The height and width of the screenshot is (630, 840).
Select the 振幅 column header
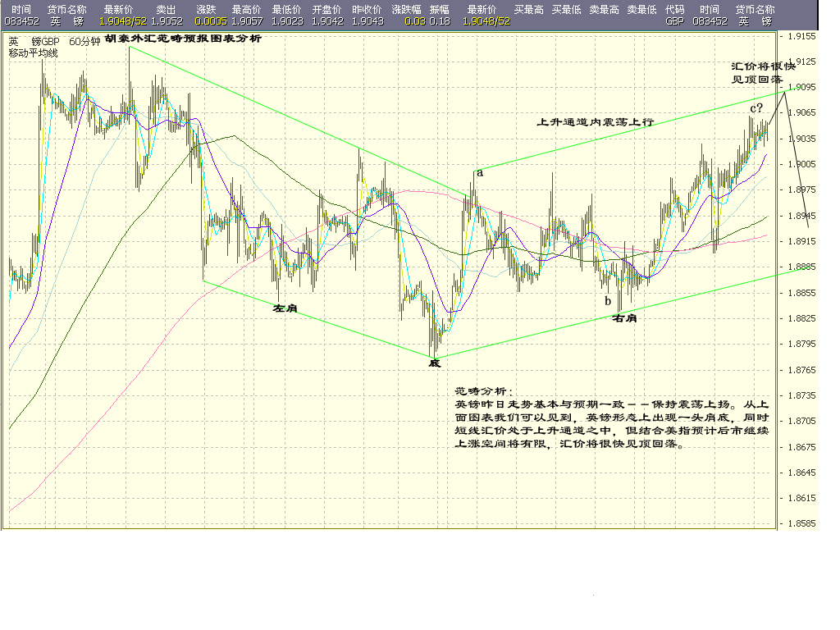pos(440,10)
